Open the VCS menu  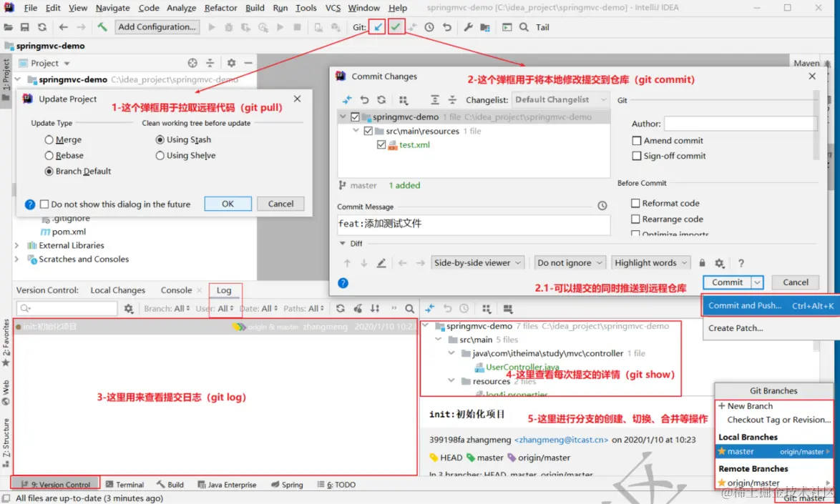point(333,7)
